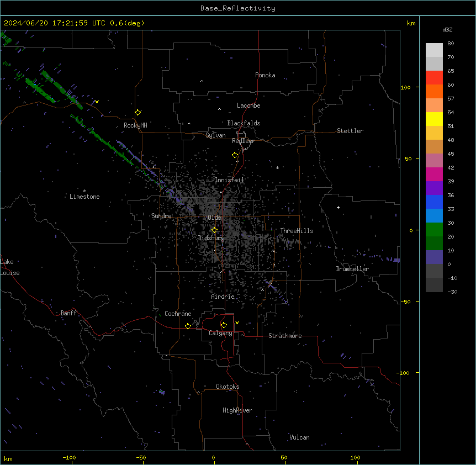Viewport: 476px width, 465px height.
Task: Click the dBZ legend heading
Action: tap(447, 30)
